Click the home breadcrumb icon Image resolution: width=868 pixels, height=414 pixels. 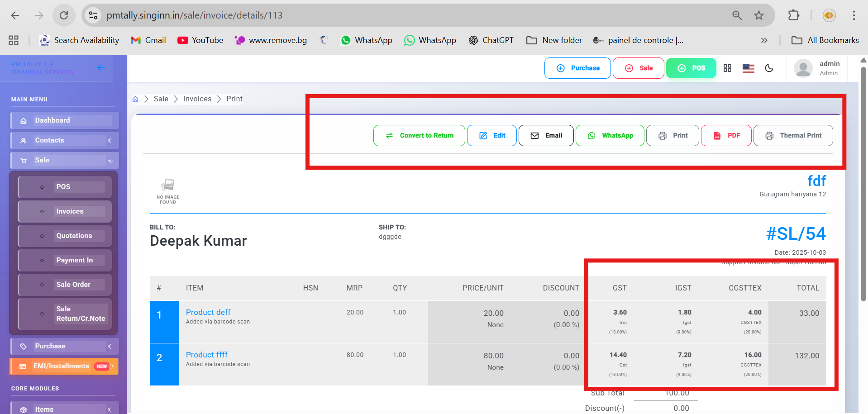pos(135,99)
